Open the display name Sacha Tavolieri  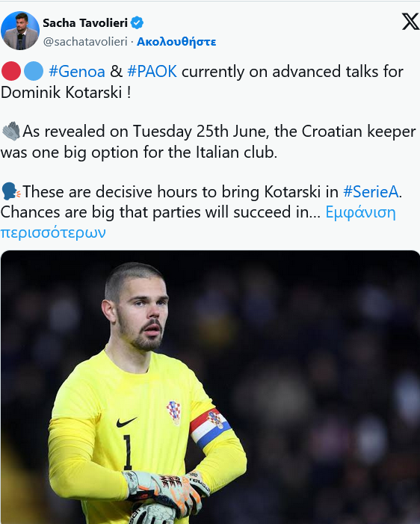(85, 22)
